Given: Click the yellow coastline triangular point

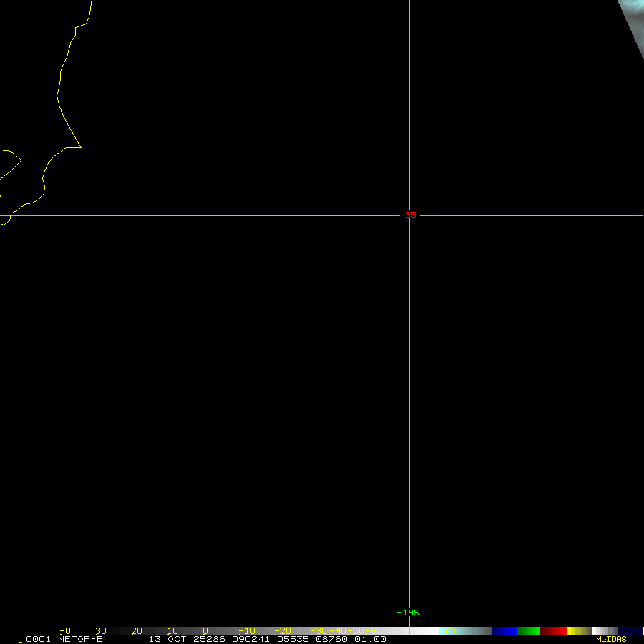Looking at the screenshot, I should [79, 147].
